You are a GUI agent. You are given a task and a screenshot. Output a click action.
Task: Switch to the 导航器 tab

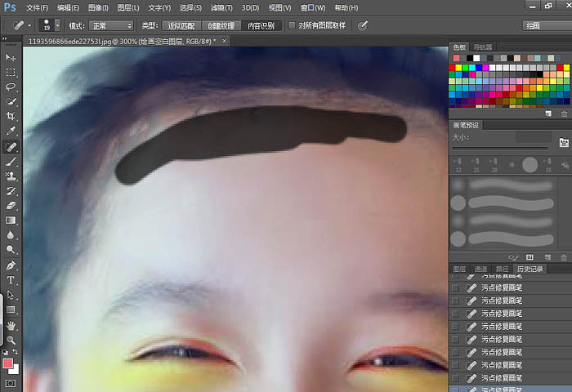(483, 47)
